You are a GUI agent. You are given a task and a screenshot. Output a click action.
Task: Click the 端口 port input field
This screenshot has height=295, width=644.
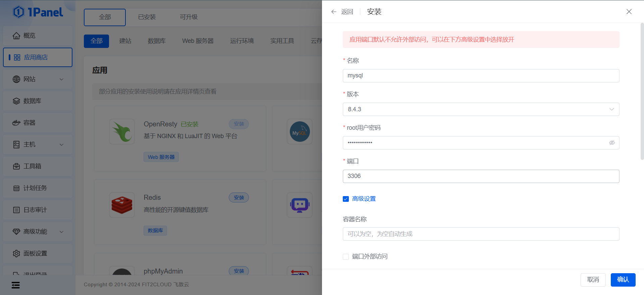click(481, 176)
